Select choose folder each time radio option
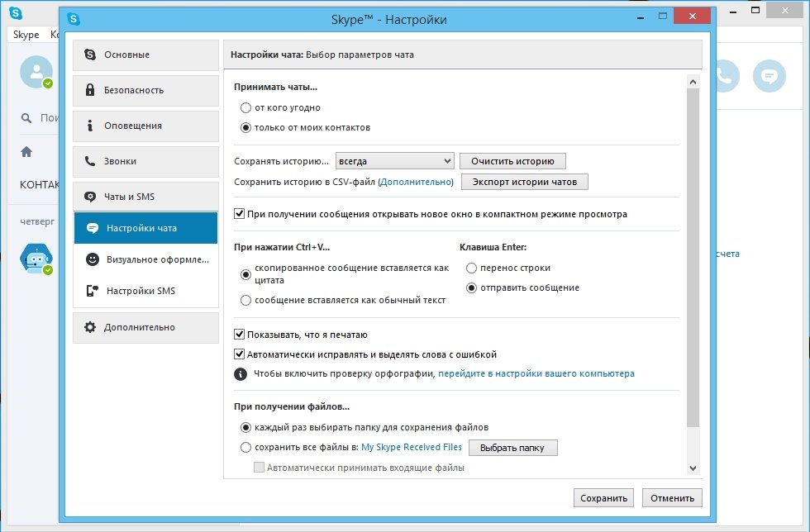This screenshot has width=810, height=532. point(246,428)
